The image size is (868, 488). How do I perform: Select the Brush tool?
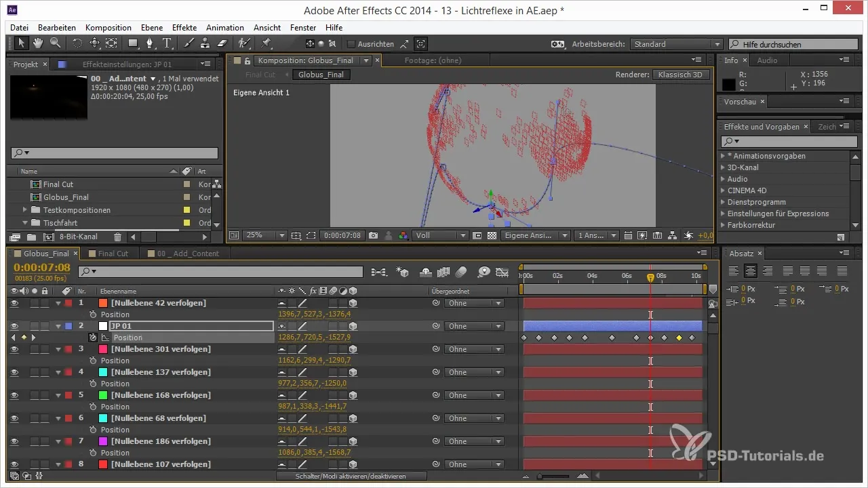189,43
